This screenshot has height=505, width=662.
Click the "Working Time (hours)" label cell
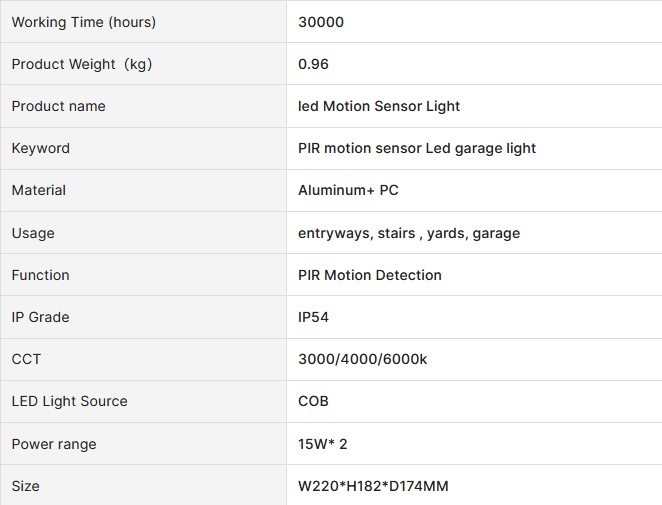coord(84,22)
